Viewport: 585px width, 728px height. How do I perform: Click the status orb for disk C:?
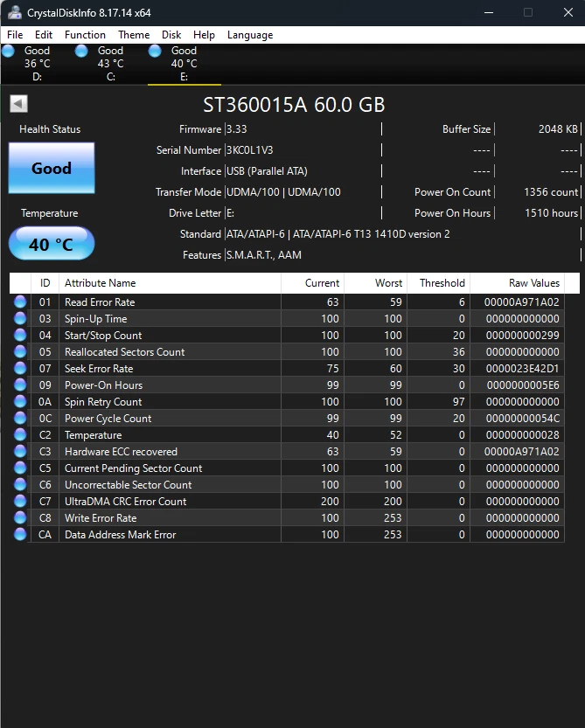[81, 51]
